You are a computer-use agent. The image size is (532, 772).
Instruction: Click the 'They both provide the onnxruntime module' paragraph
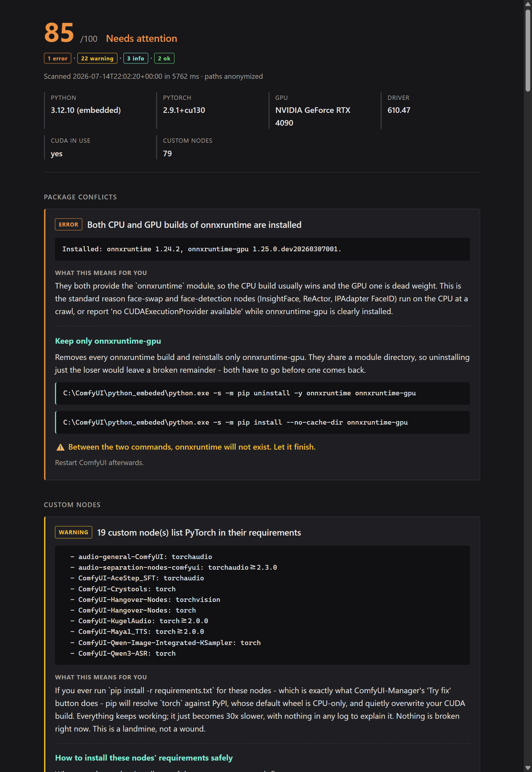pyautogui.click(x=261, y=299)
